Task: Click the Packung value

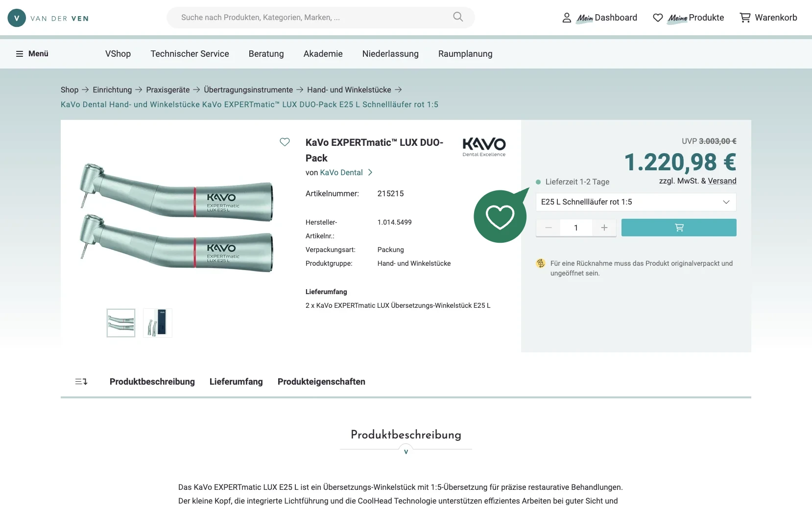Action: (390, 250)
